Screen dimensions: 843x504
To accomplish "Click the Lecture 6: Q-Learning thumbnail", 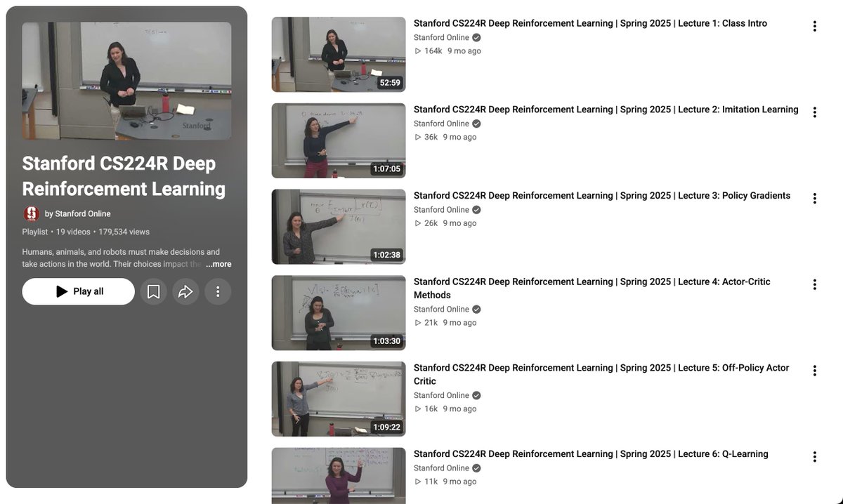I will point(339,476).
